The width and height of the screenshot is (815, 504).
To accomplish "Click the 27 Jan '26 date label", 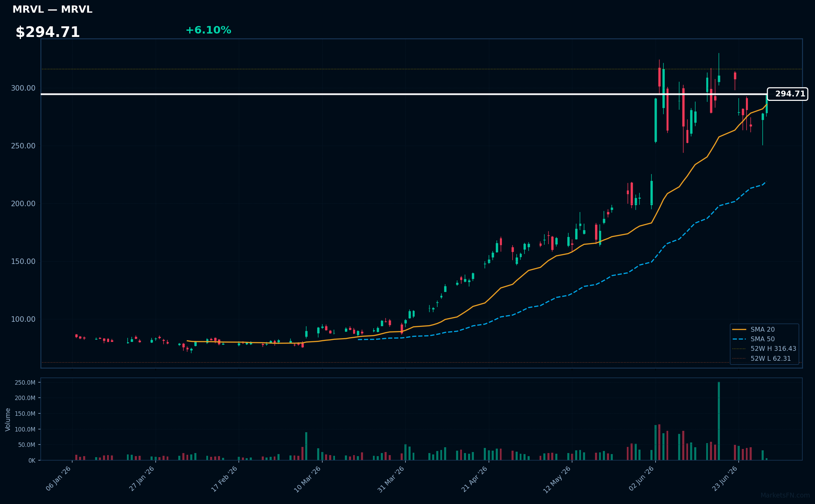I will pyautogui.click(x=142, y=479).
